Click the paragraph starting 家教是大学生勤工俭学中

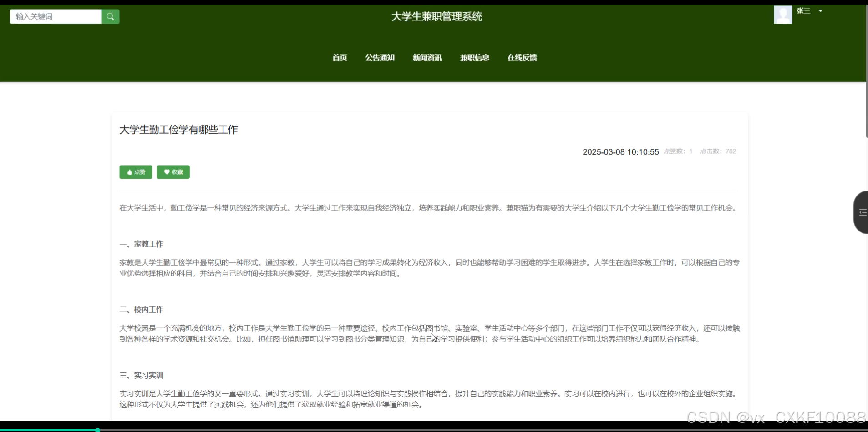click(x=430, y=268)
